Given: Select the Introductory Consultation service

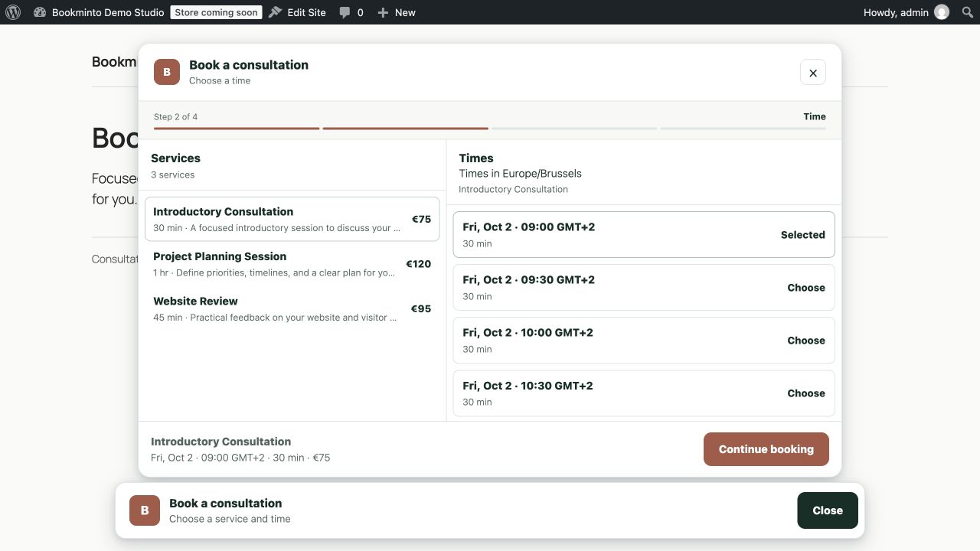Looking at the screenshot, I should coord(292,219).
